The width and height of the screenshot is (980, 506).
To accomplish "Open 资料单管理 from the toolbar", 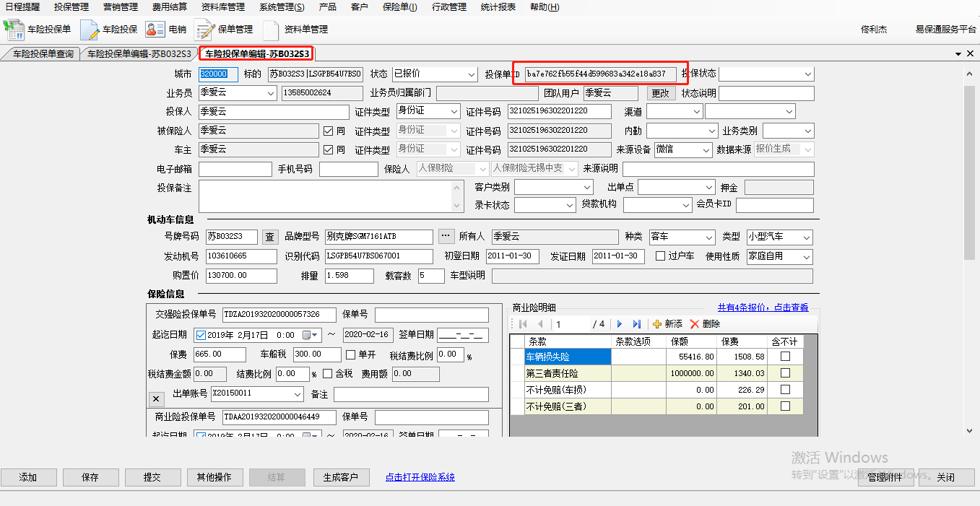I will tap(296, 30).
